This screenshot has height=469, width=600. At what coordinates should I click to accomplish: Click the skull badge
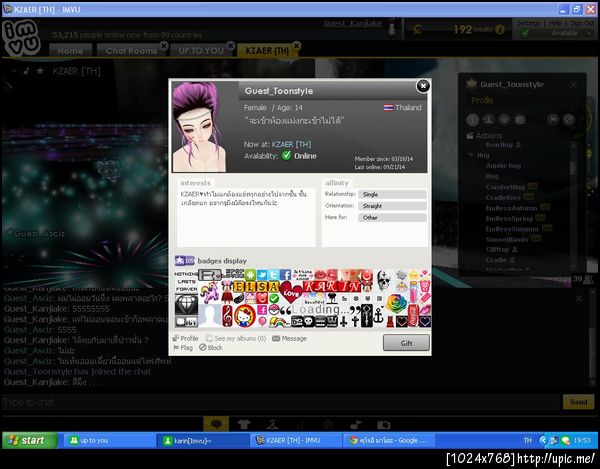(383, 280)
